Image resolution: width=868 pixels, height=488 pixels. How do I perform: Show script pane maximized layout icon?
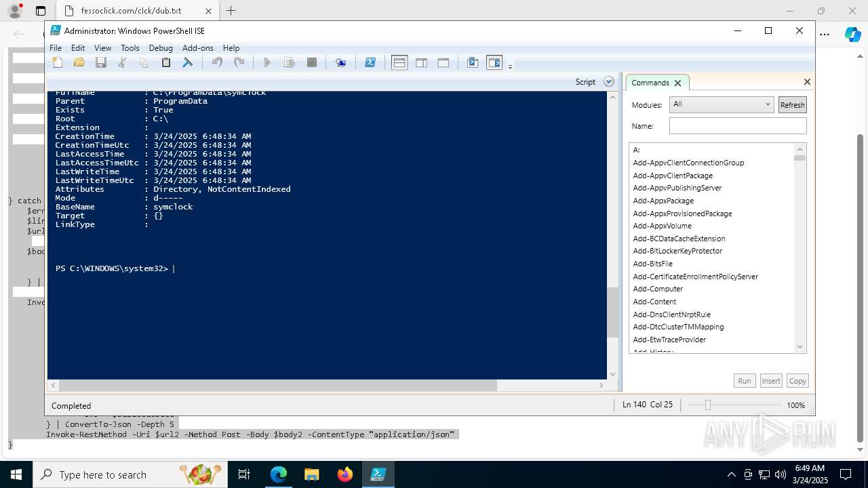coord(443,62)
